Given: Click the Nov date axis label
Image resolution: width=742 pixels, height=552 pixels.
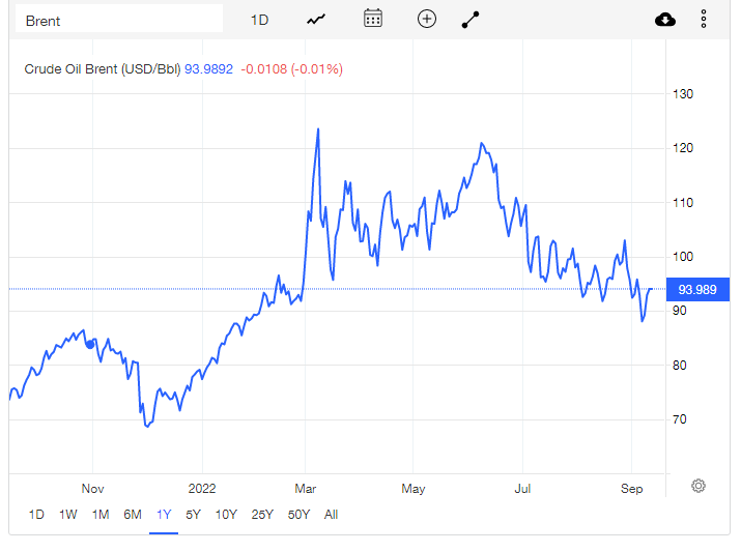Looking at the screenshot, I should [93, 489].
